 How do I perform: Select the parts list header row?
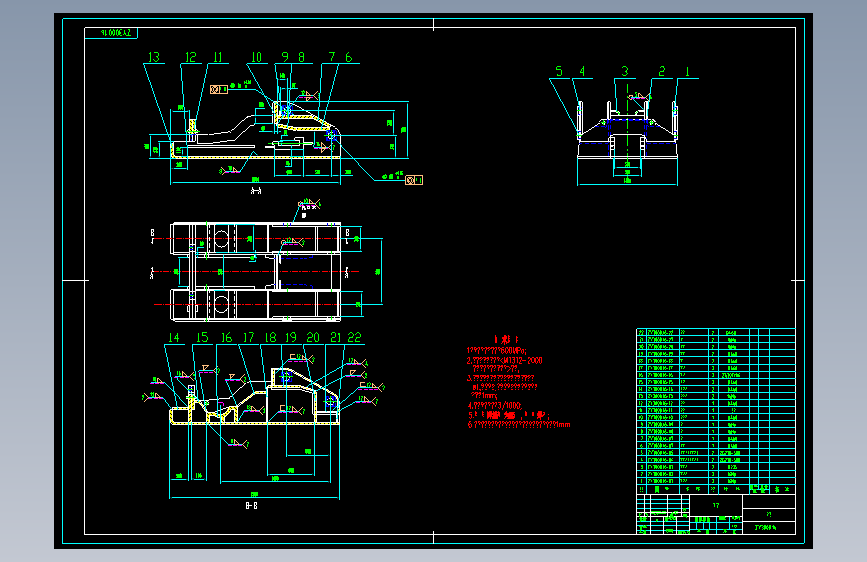[715, 490]
